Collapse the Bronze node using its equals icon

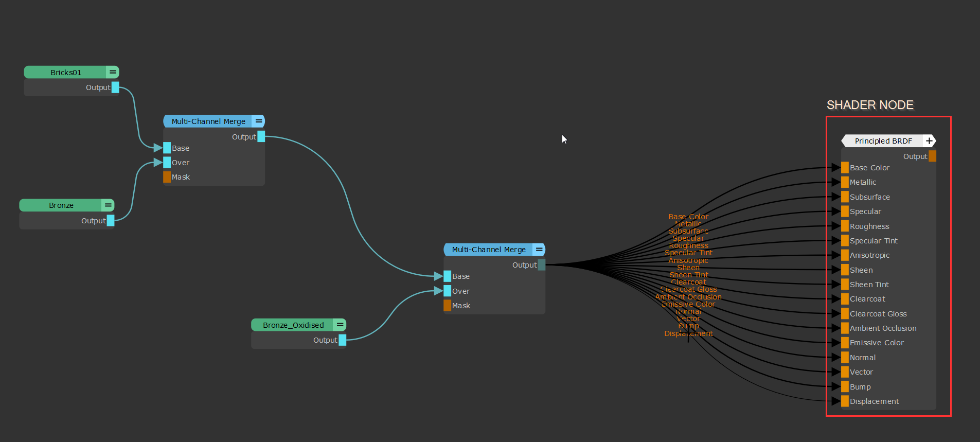(x=108, y=205)
